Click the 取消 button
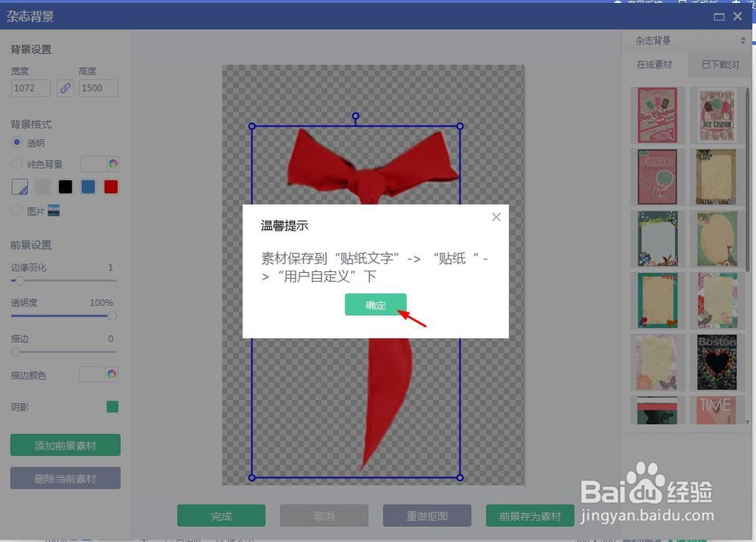756x542 pixels. pos(324,516)
